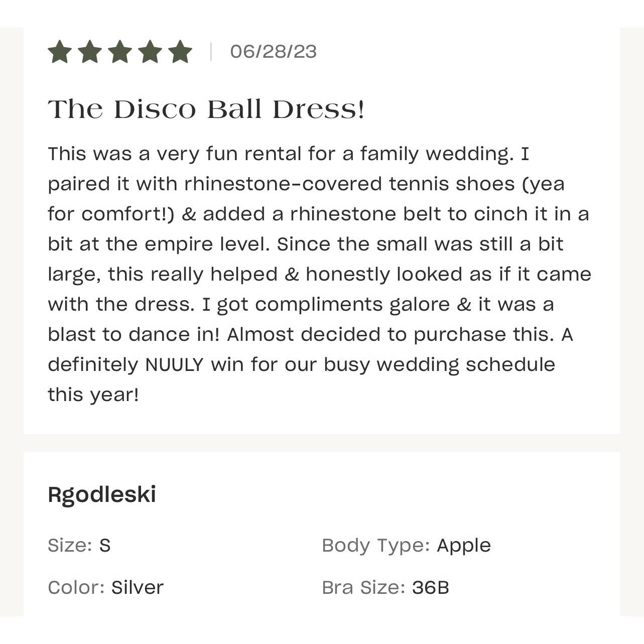Click the review's first line about family wedding

point(289,154)
